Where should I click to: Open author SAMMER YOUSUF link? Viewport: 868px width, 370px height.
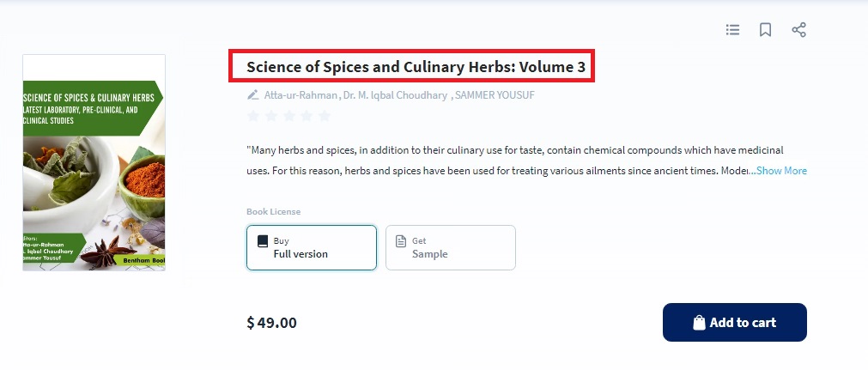495,95
